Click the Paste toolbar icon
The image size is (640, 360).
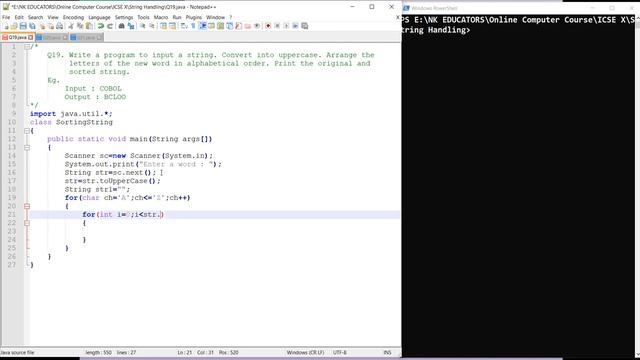pyautogui.click(x=89, y=26)
